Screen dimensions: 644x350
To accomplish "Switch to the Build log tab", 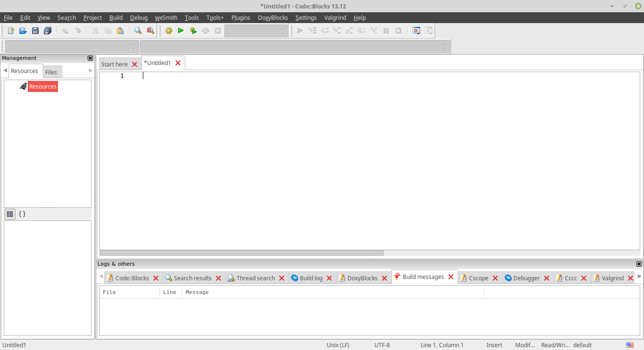I will click(311, 278).
